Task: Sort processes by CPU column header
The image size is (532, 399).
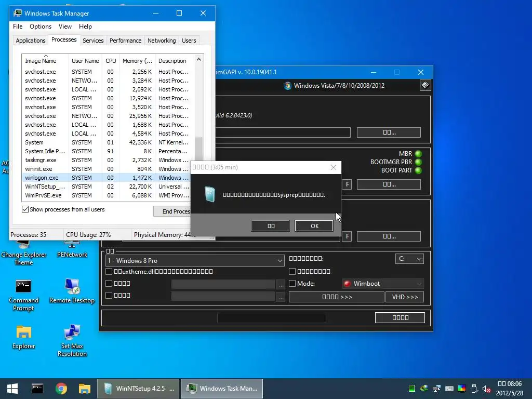Action: pos(111,61)
